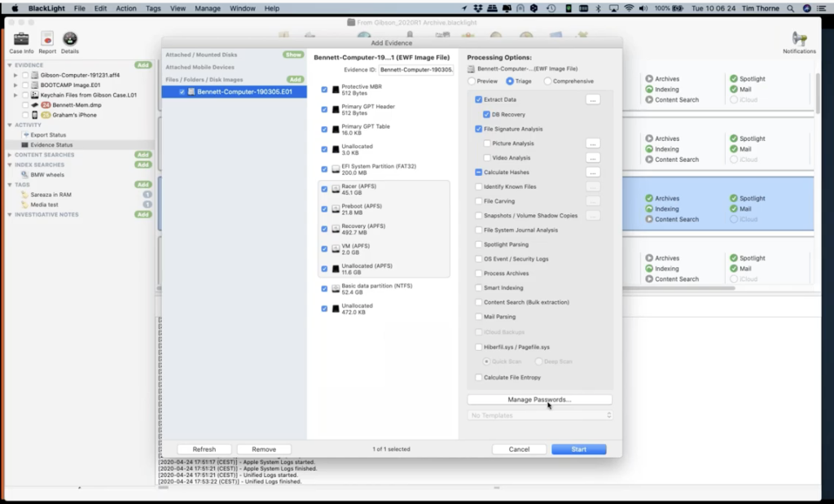Open the Notifications megaphone icon

tap(799, 39)
